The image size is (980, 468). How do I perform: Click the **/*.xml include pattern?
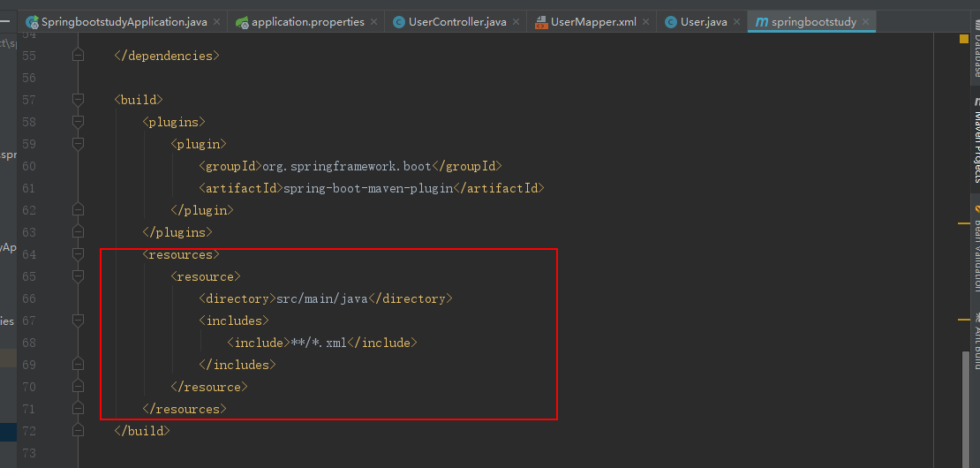320,343
